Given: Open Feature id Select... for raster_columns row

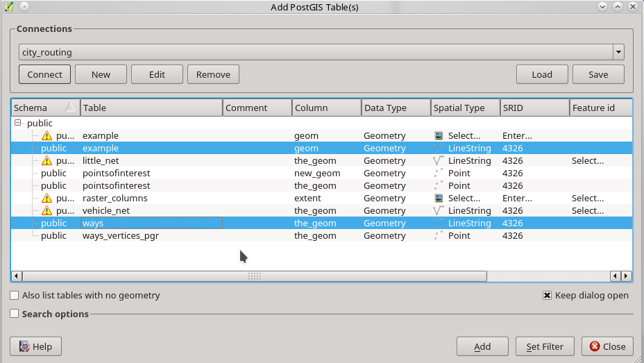Looking at the screenshot, I should pos(588,198).
